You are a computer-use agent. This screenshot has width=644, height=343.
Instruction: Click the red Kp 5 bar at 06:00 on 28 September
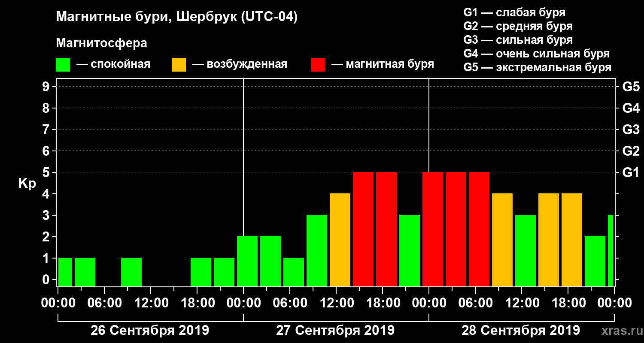coord(479,229)
